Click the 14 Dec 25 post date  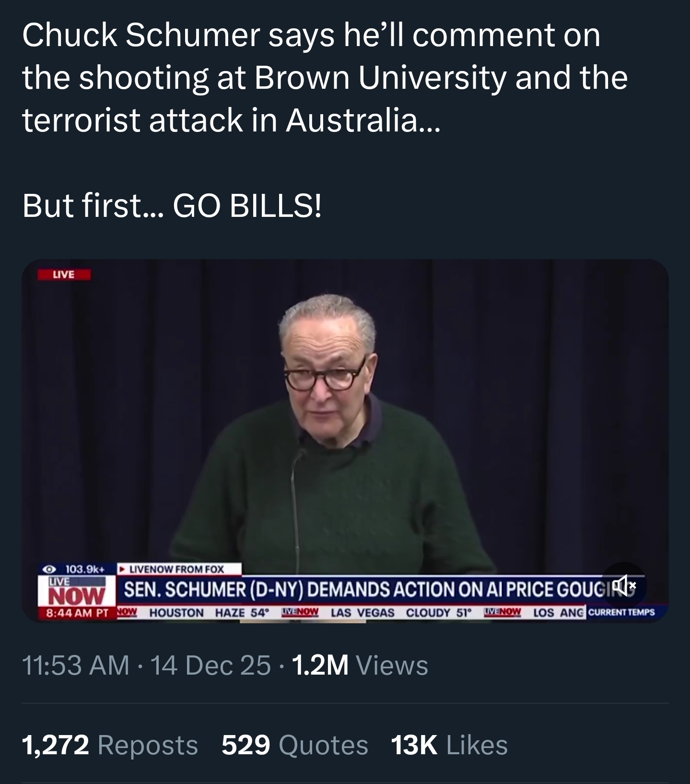pos(211,665)
